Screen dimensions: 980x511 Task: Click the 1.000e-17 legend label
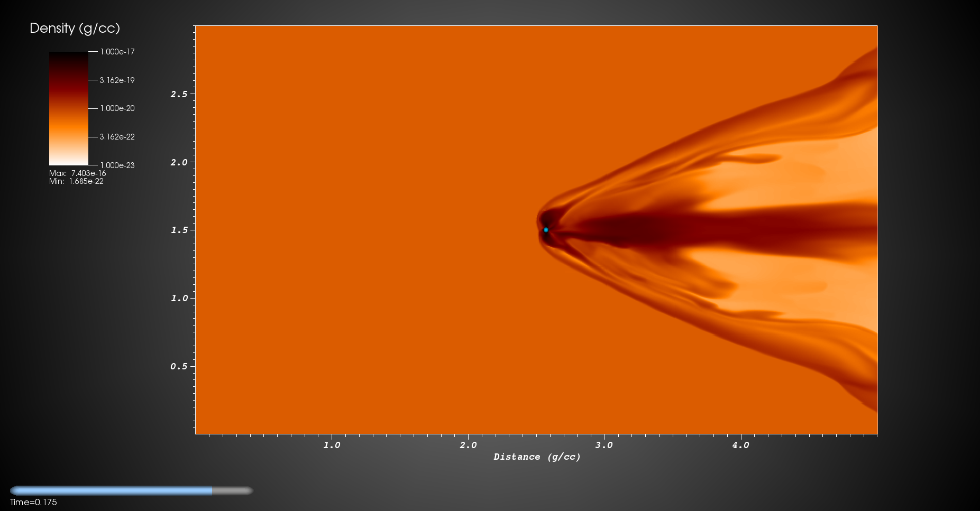coord(117,52)
